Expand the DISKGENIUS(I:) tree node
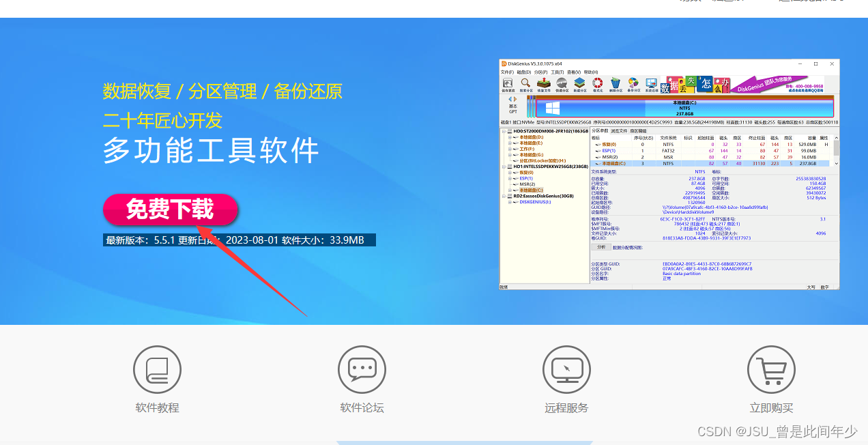868x445 pixels. pos(510,202)
